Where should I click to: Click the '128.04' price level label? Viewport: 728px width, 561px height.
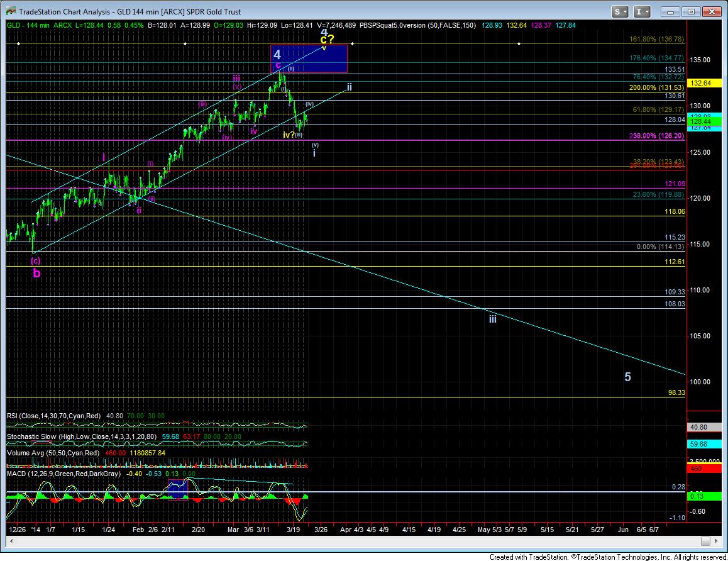[x=675, y=120]
